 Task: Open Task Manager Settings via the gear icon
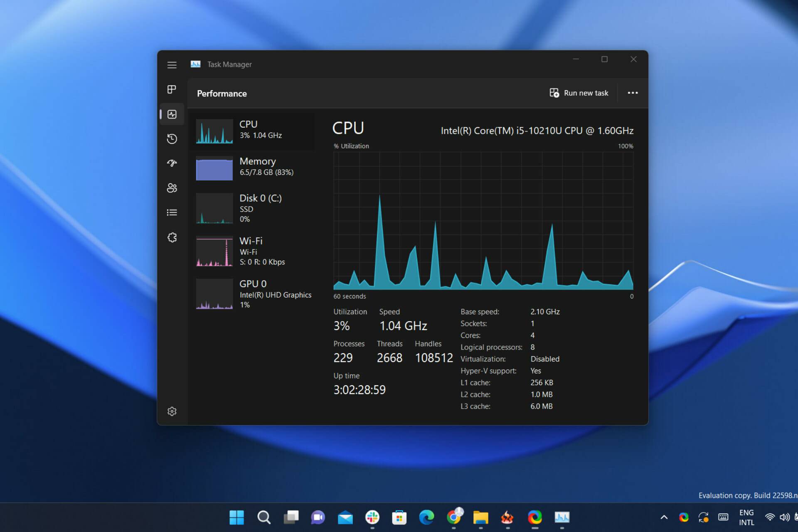(x=172, y=411)
